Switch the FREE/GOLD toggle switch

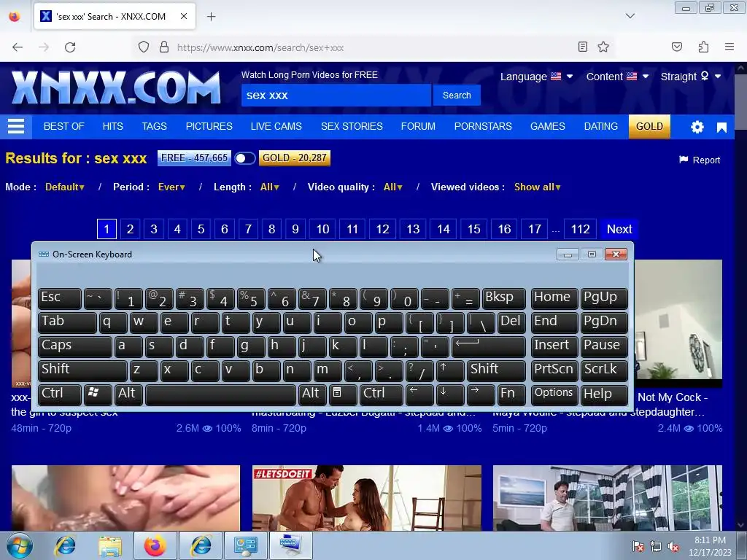245,158
